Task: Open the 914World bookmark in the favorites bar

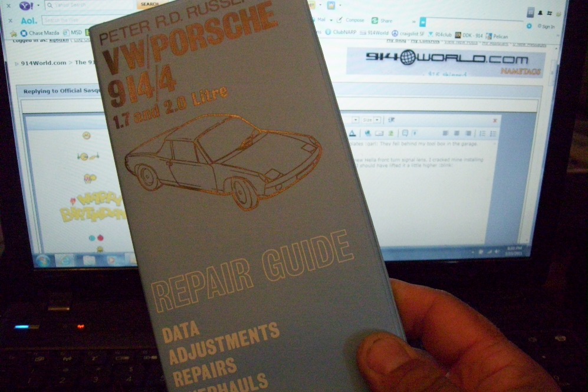Action: tap(374, 33)
